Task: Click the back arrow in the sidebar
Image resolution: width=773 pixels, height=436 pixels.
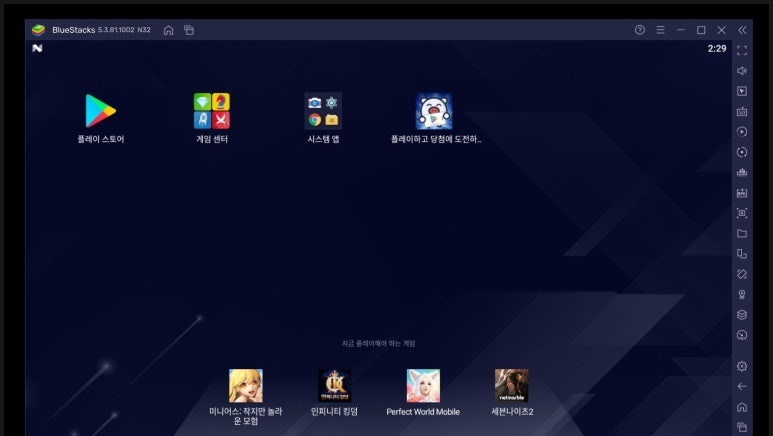Action: (x=742, y=386)
